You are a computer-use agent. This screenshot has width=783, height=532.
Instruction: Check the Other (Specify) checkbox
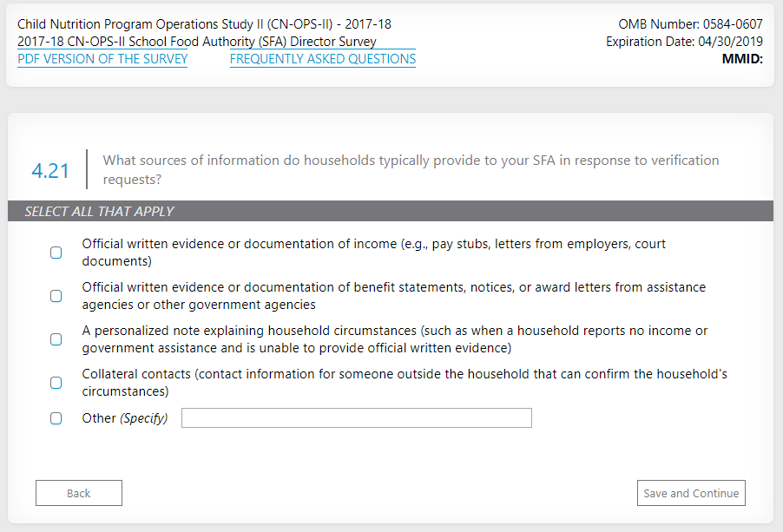pos(56,418)
